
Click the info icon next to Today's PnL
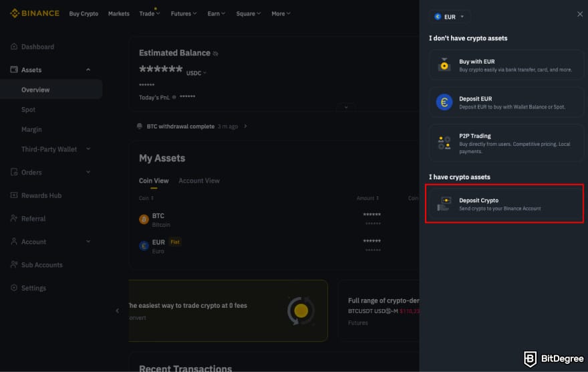(174, 97)
